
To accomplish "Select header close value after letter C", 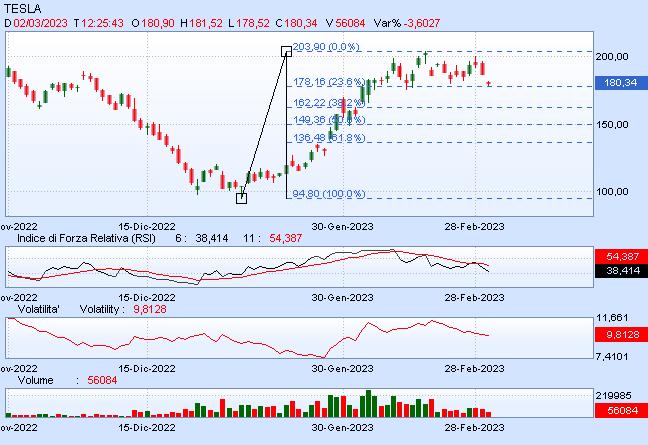I will pyautogui.click(x=301, y=23).
